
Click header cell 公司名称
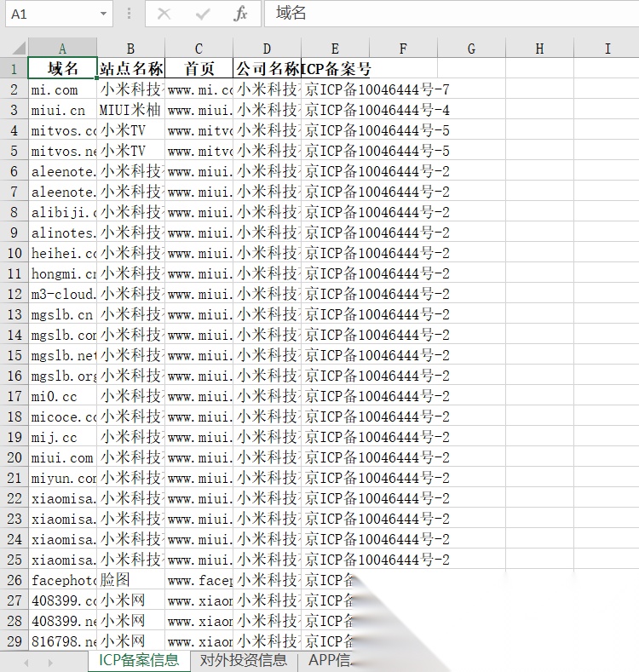267,68
